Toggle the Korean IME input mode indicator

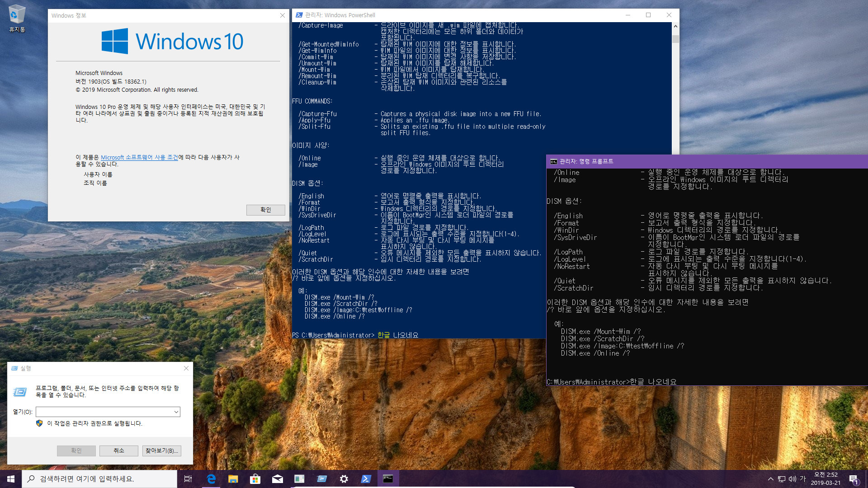(803, 479)
